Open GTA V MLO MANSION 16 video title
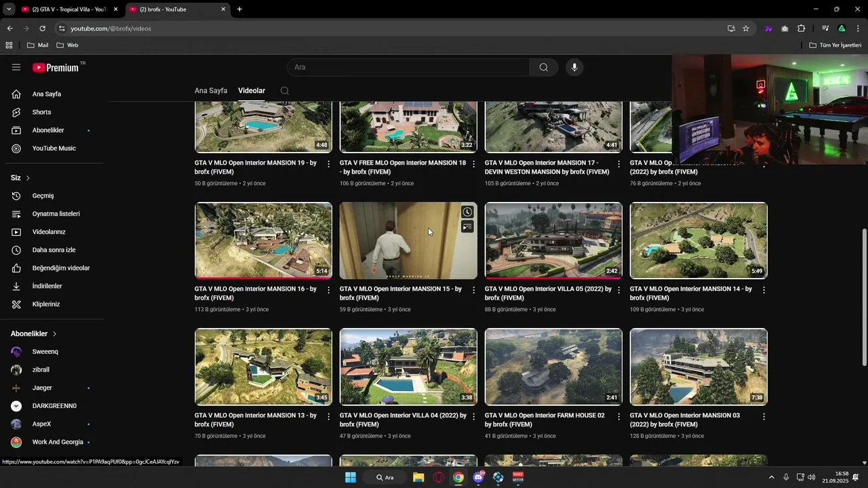 click(256, 293)
